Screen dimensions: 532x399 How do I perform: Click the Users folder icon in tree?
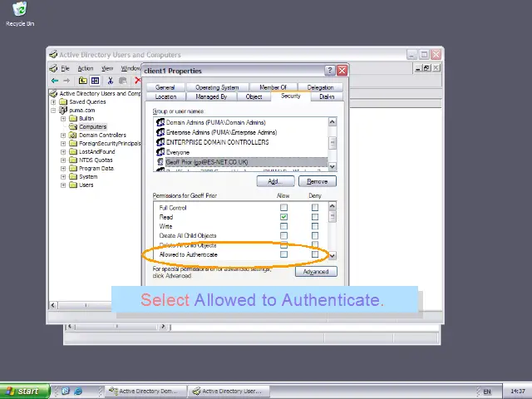click(73, 185)
